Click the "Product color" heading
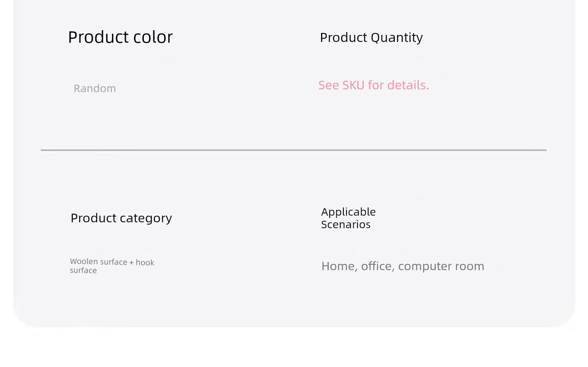 (x=120, y=37)
